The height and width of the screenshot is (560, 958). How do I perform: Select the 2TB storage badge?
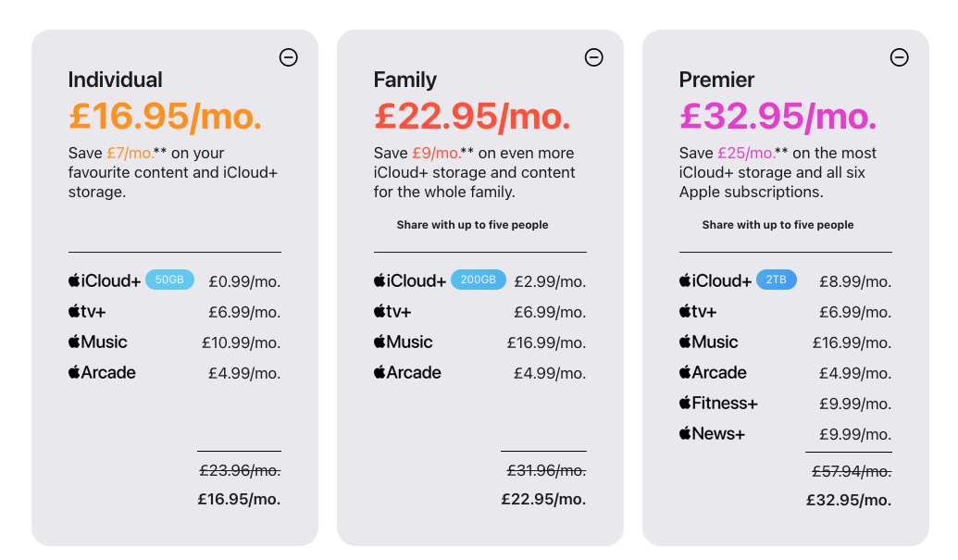pos(777,280)
